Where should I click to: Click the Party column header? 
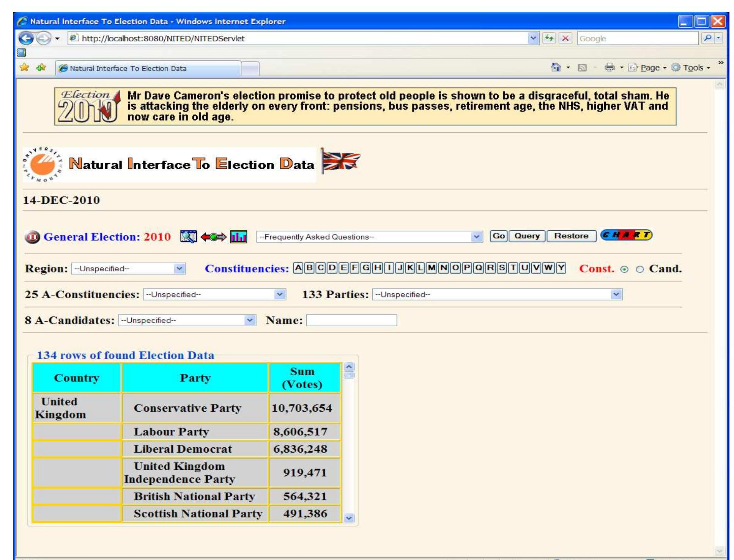coord(195,378)
